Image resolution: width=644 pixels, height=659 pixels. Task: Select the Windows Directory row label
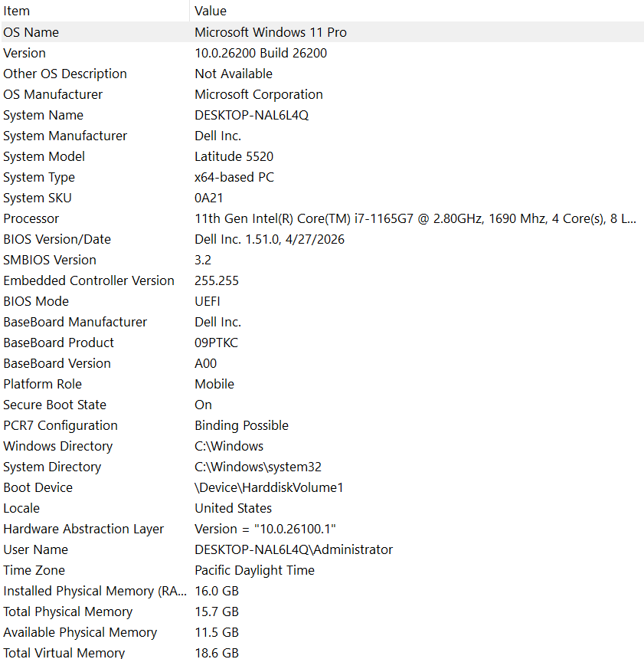pyautogui.click(x=58, y=446)
